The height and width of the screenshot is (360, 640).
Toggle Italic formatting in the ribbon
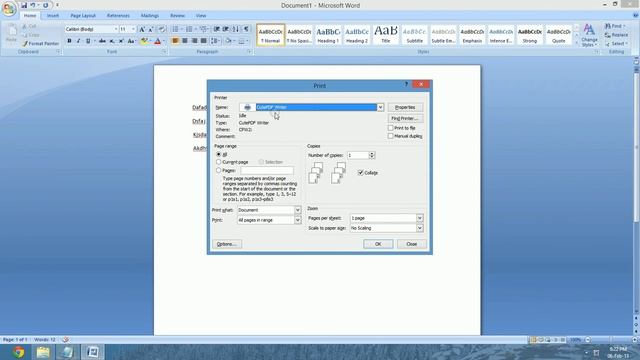pyautogui.click(x=78, y=41)
